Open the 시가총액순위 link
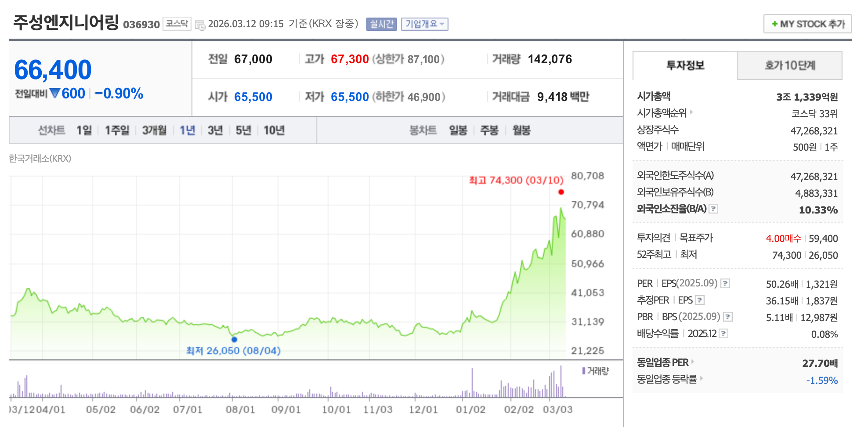The height and width of the screenshot is (427, 868). 662,113
